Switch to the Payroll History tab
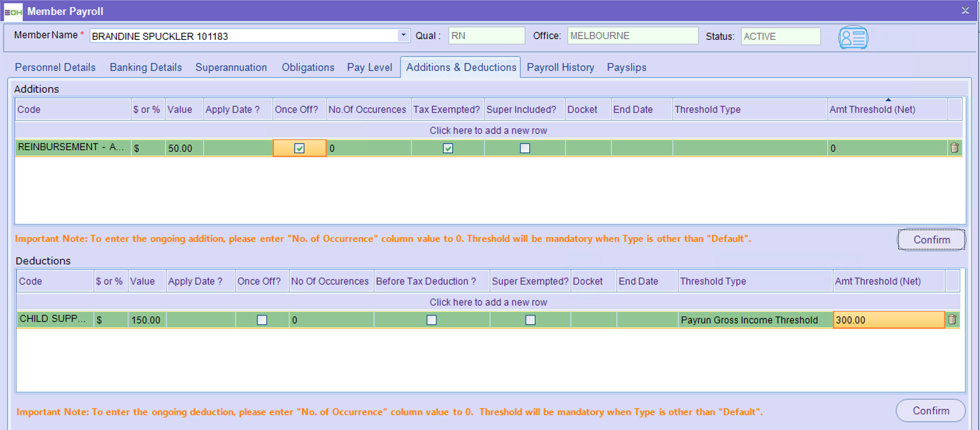The height and width of the screenshot is (430, 980). coord(560,67)
